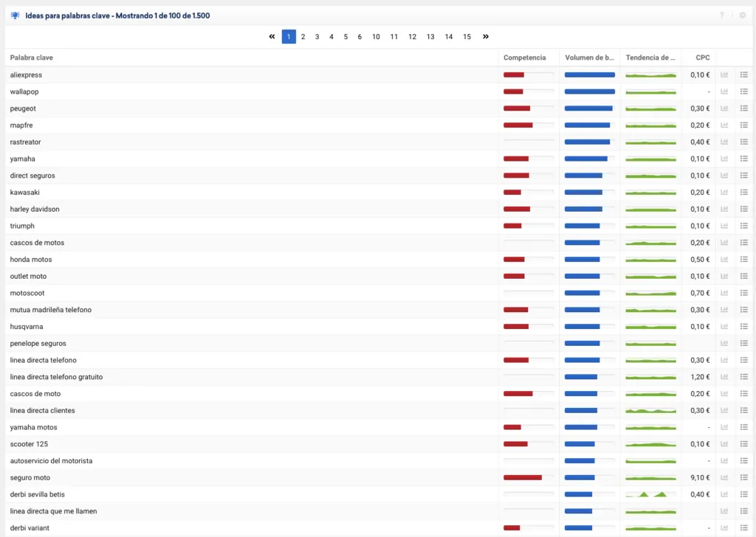This screenshot has height=537, width=756.
Task: Select page 1 in the pagination
Action: [289, 37]
